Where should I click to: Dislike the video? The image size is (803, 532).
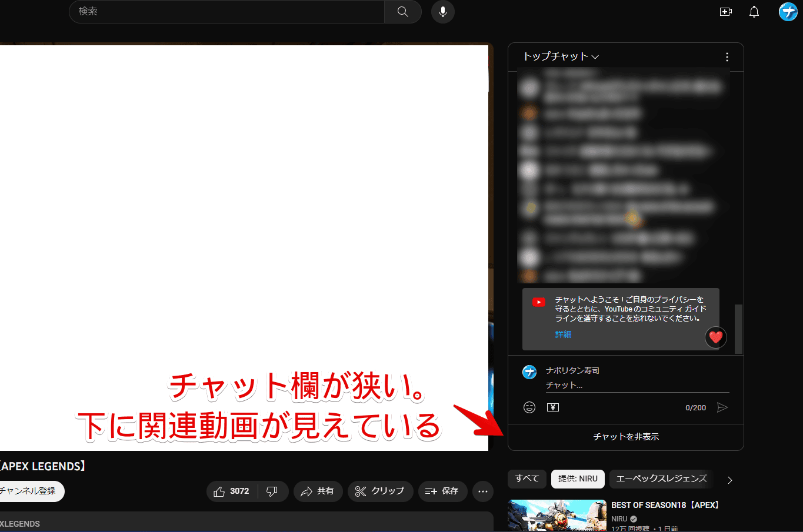tap(272, 491)
